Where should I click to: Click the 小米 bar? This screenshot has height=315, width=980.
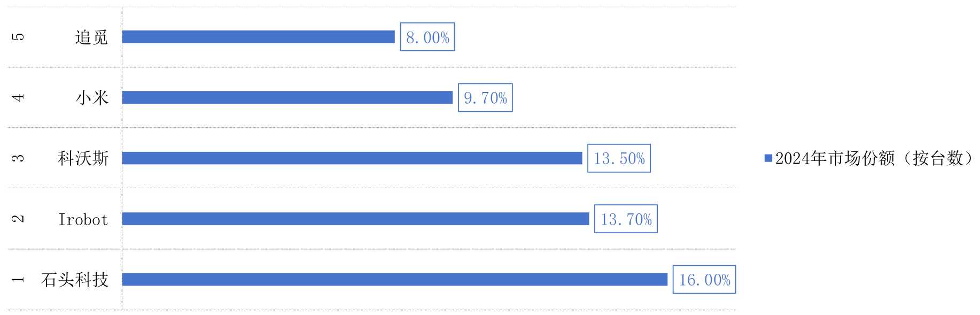coord(287,97)
